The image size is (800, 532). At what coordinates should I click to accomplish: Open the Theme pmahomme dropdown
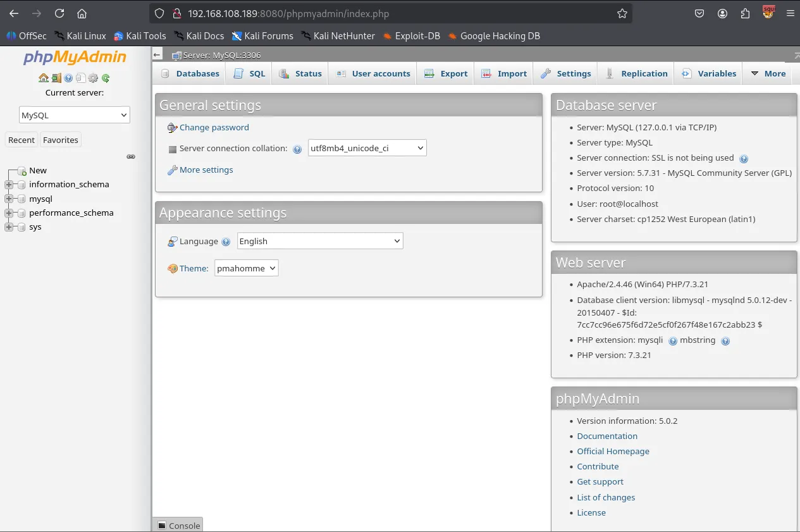(x=246, y=268)
